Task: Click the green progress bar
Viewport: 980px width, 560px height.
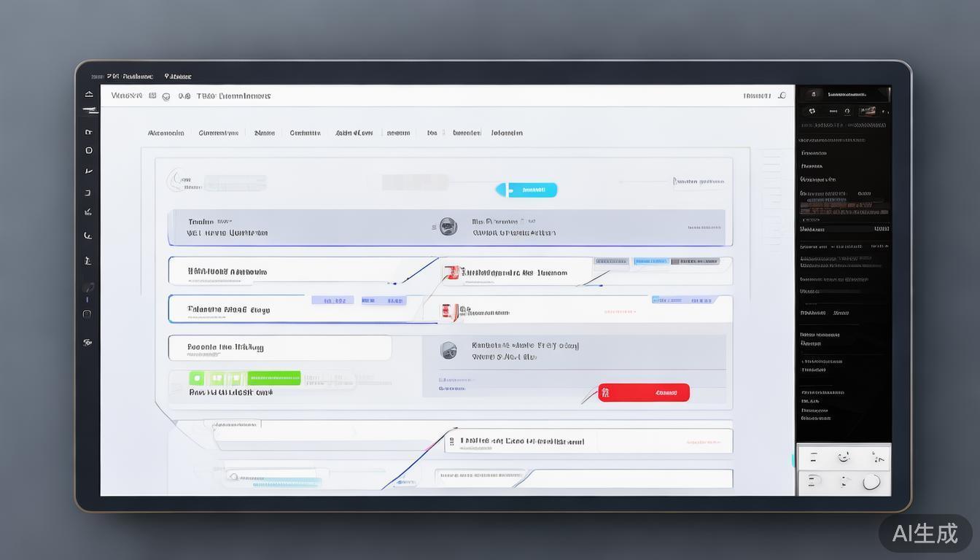Action: (x=273, y=378)
